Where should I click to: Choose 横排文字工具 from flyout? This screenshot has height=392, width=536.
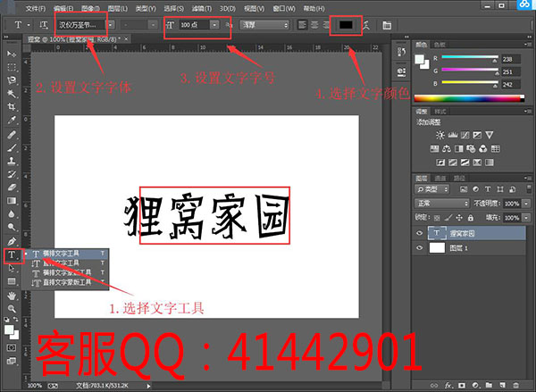tap(65, 254)
